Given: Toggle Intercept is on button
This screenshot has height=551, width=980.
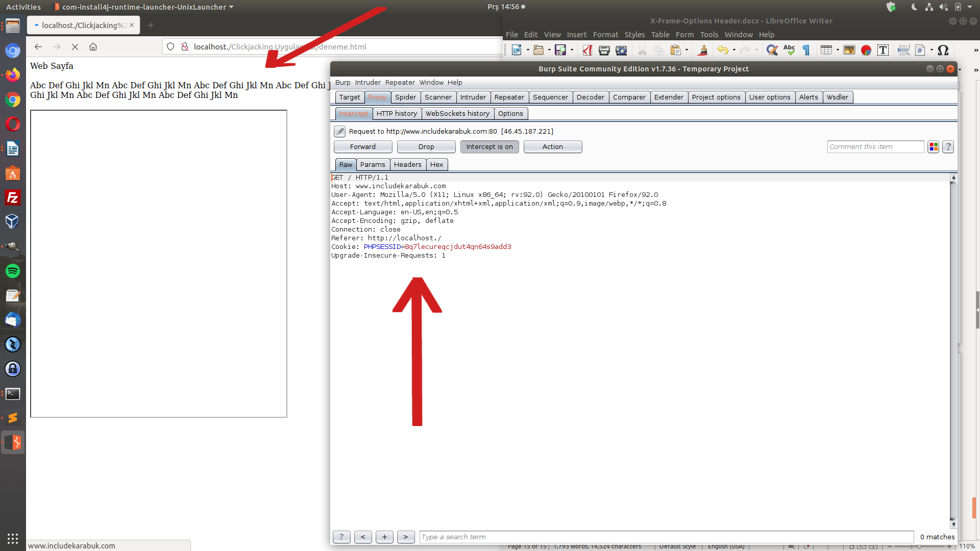Looking at the screenshot, I should pos(489,147).
